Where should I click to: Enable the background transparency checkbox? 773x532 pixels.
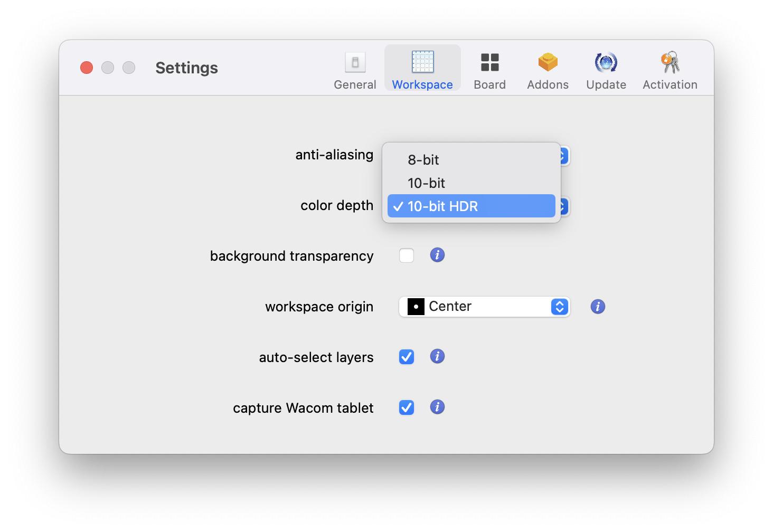tap(407, 255)
